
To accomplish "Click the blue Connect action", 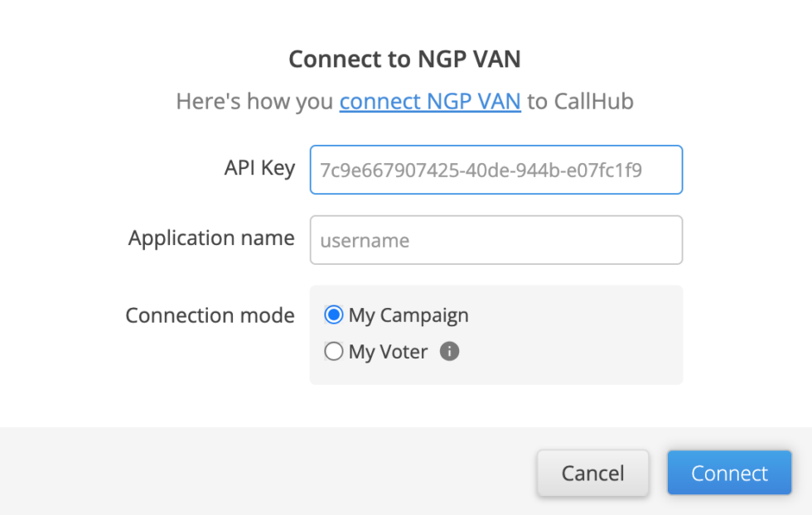I will (x=728, y=473).
